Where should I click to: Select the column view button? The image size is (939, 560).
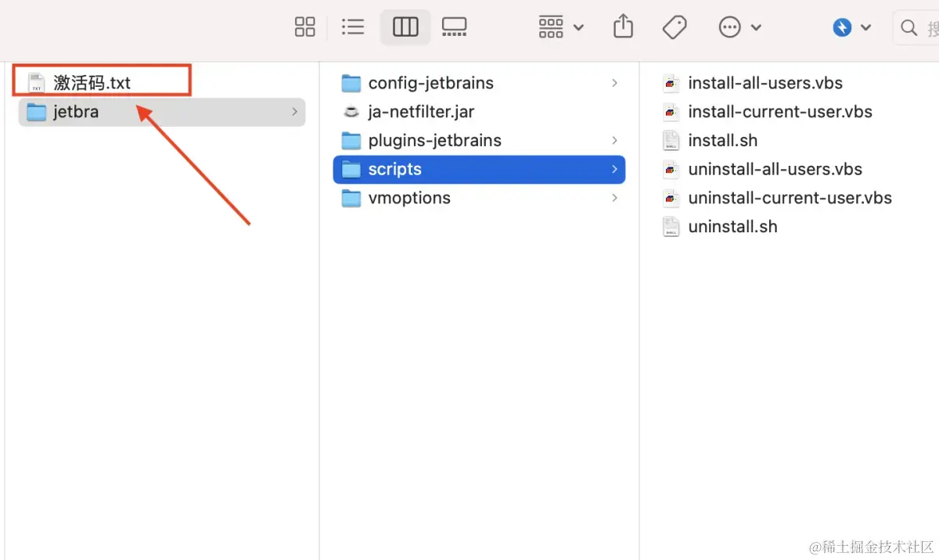(x=405, y=27)
